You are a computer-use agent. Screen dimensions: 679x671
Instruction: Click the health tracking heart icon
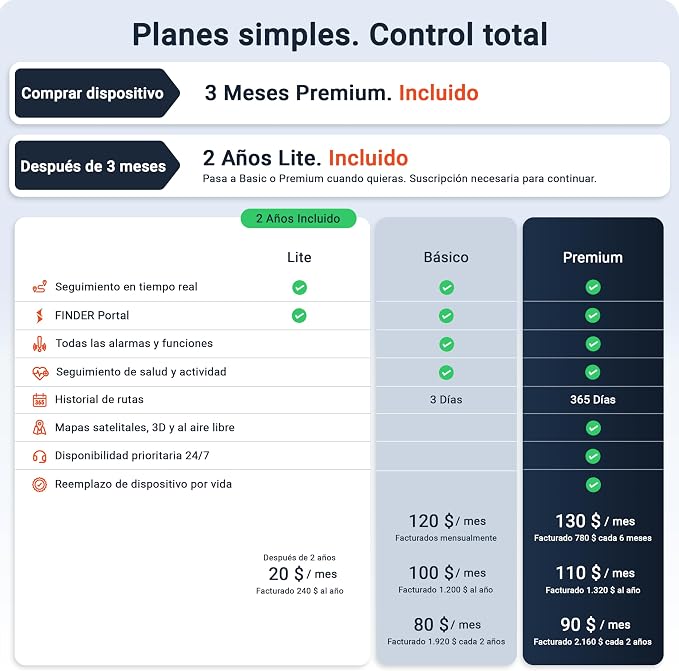tap(40, 372)
